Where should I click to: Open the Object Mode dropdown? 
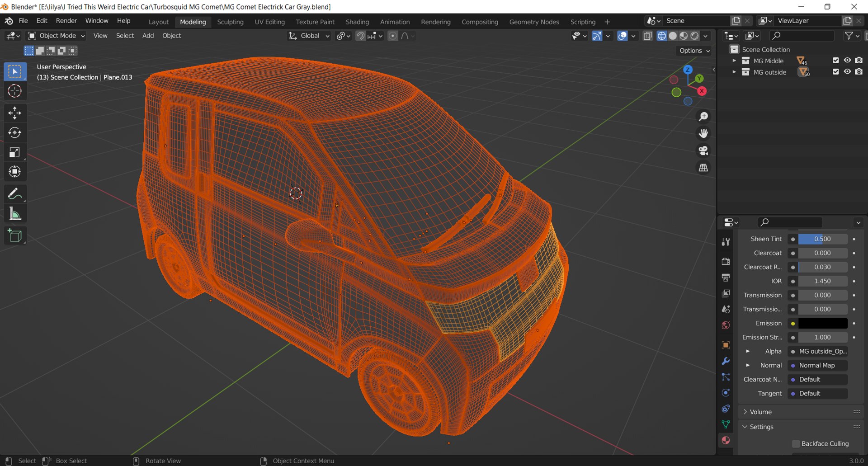pos(57,36)
